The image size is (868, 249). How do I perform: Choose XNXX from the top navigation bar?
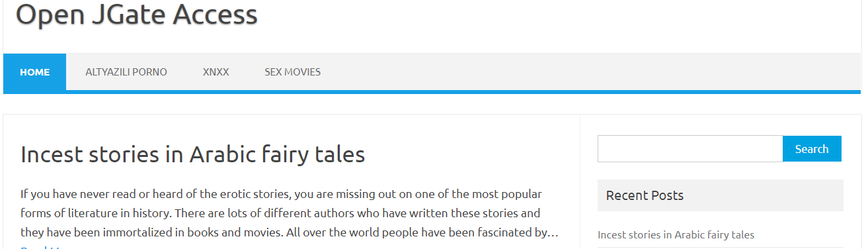[216, 72]
